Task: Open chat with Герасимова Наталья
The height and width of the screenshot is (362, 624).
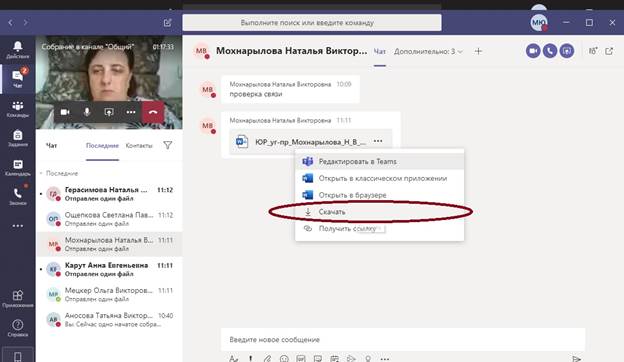Action: 109,194
